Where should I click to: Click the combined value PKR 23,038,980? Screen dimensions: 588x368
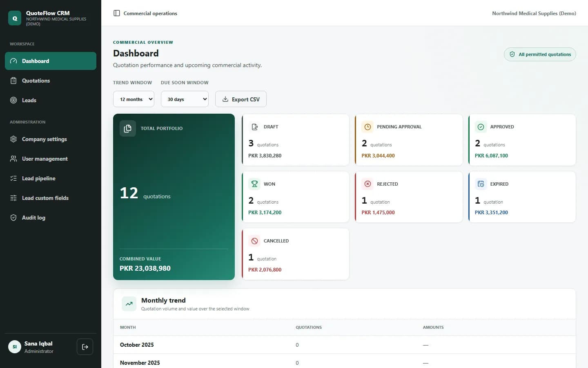point(145,268)
